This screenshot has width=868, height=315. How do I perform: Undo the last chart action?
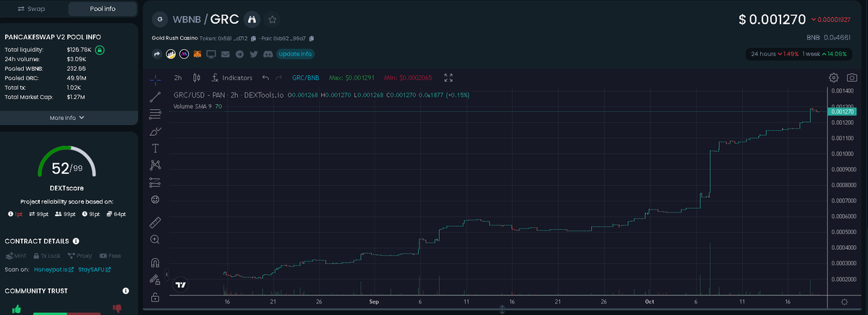click(265, 77)
